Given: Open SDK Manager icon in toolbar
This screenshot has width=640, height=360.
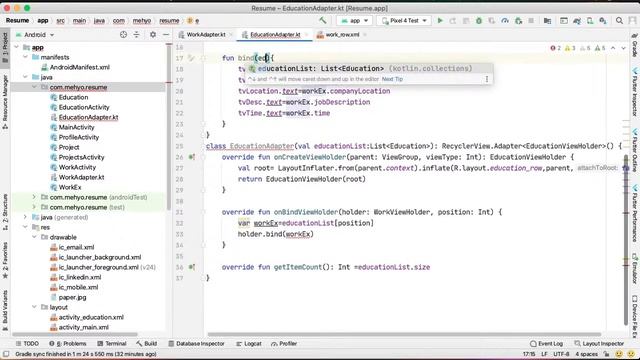Looking at the screenshot, I should (603, 20).
